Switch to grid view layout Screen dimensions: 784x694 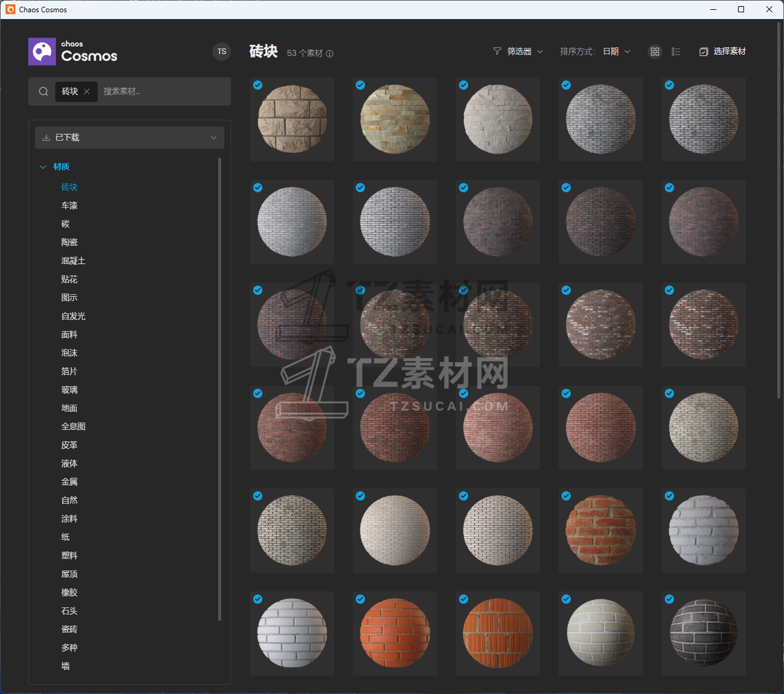click(x=655, y=52)
